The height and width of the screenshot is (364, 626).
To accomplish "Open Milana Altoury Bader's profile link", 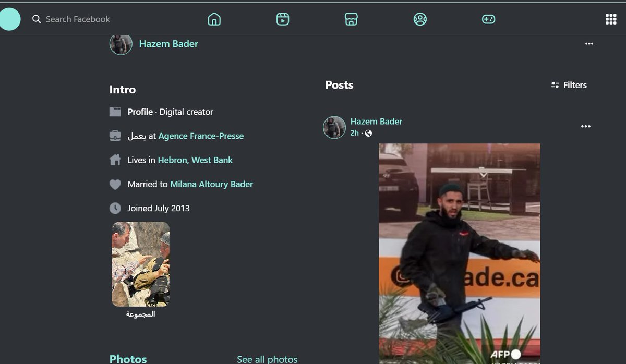I will [211, 184].
